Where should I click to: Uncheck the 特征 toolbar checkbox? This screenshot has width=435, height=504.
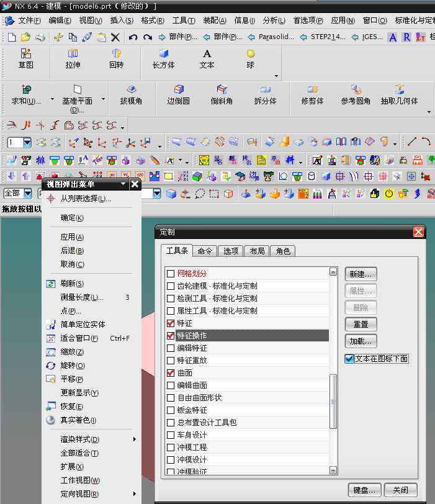pyautogui.click(x=171, y=323)
